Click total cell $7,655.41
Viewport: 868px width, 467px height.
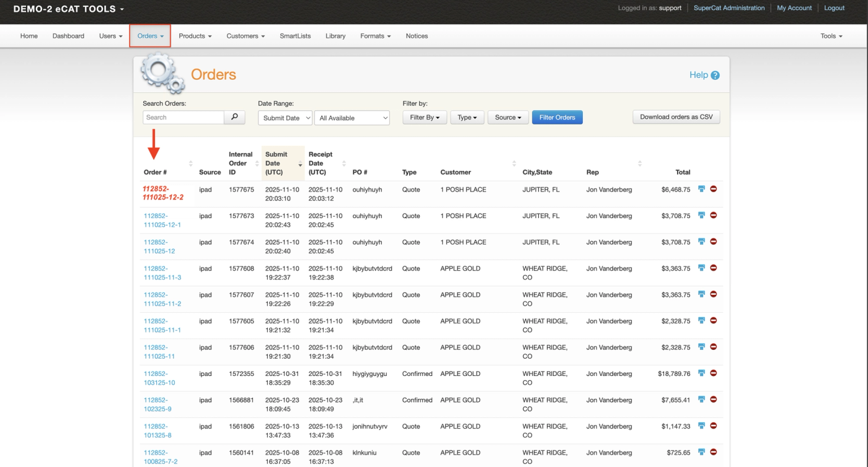tap(676, 400)
